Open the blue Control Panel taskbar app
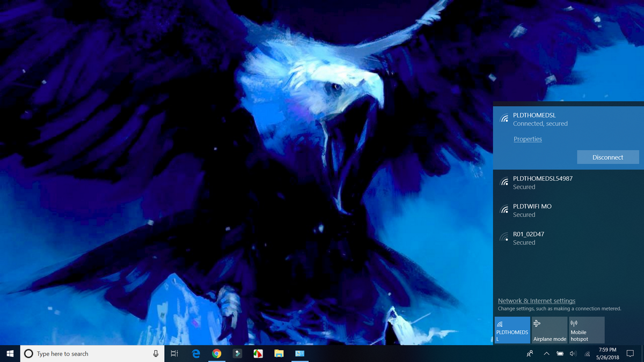This screenshot has width=644, height=362. pyautogui.click(x=299, y=353)
